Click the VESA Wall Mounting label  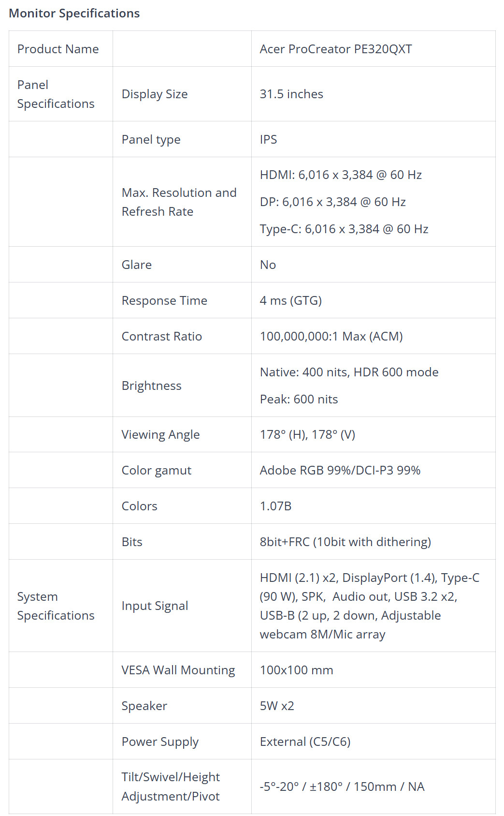point(178,670)
